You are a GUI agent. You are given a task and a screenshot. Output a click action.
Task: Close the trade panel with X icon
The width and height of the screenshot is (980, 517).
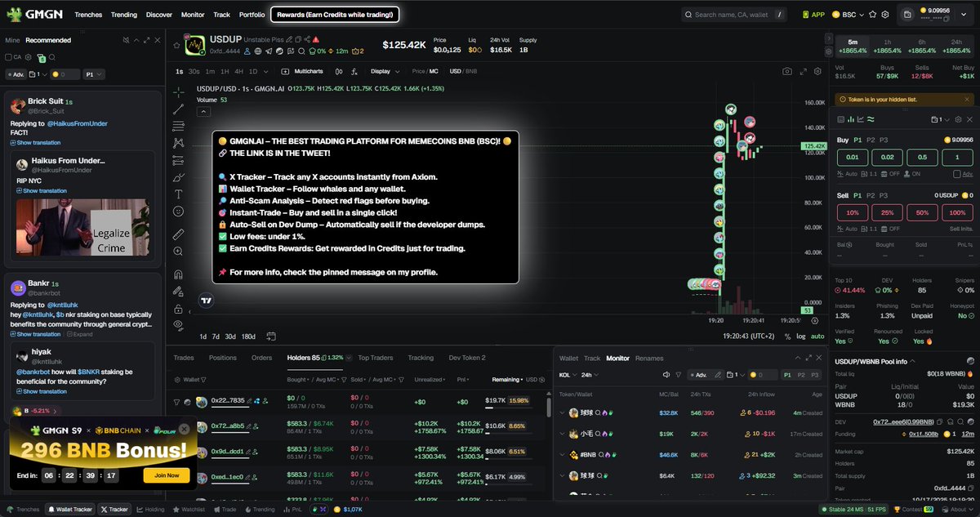[x=970, y=119]
